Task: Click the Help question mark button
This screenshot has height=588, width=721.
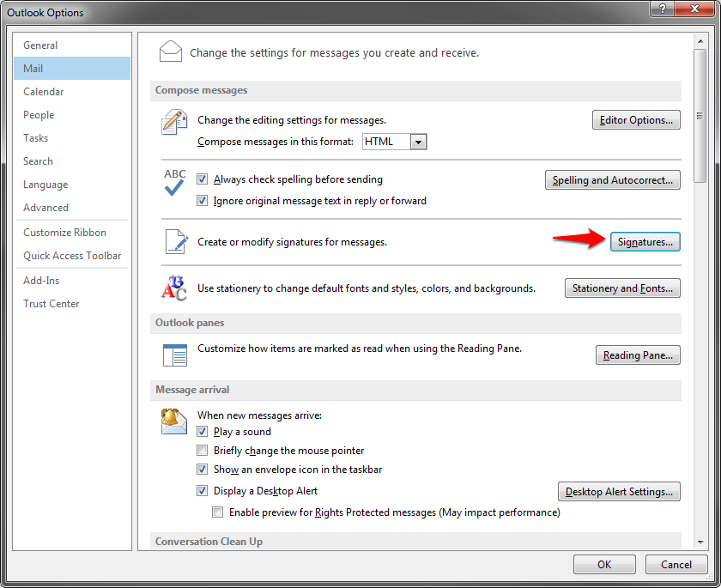Action: (662, 9)
